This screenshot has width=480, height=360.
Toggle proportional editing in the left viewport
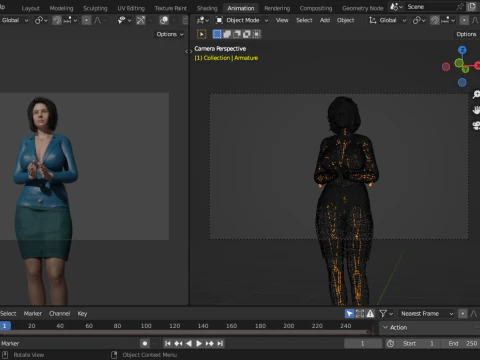[86, 20]
